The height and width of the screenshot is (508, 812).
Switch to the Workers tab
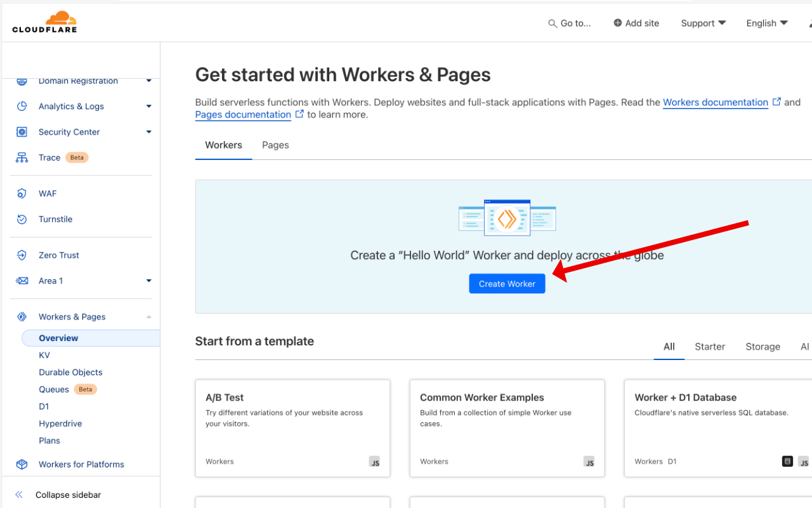click(223, 145)
